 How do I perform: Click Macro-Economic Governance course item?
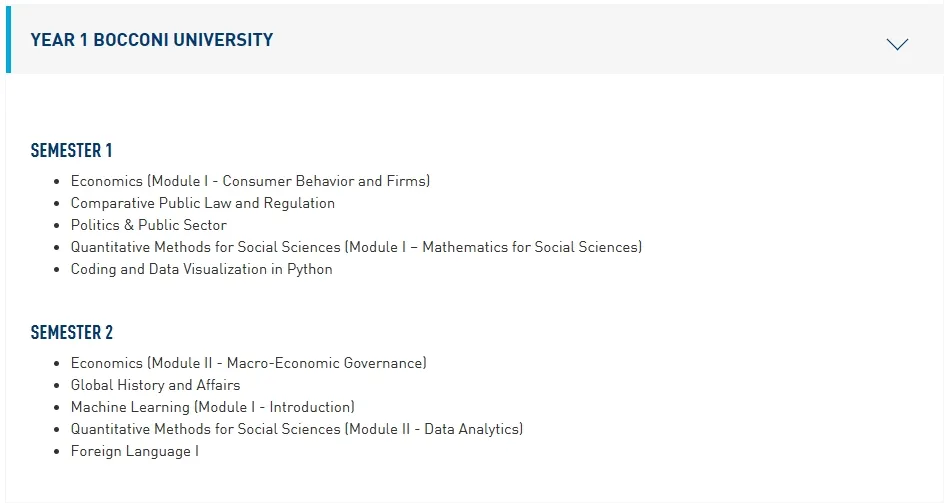[x=248, y=363]
